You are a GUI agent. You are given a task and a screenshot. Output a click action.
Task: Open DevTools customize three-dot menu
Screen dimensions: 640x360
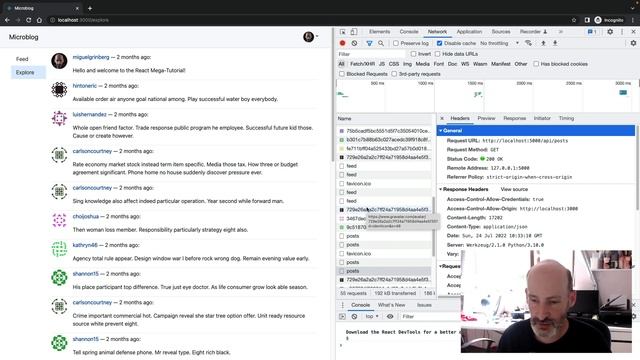[622, 32]
